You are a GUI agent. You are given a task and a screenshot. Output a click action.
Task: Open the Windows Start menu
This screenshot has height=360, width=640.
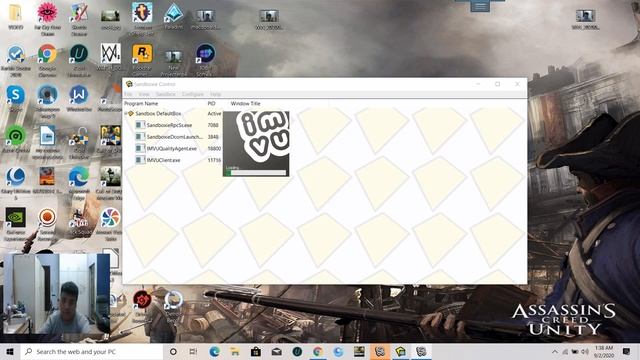click(10, 351)
